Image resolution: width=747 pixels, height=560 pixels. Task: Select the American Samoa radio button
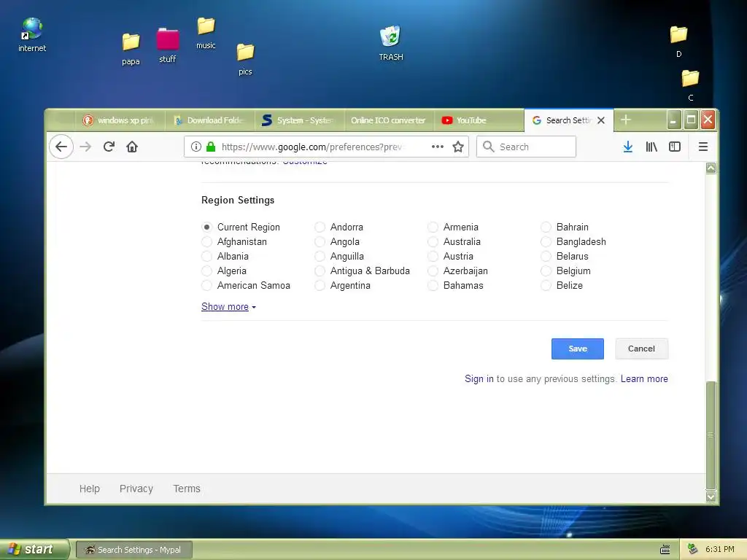pyautogui.click(x=206, y=285)
